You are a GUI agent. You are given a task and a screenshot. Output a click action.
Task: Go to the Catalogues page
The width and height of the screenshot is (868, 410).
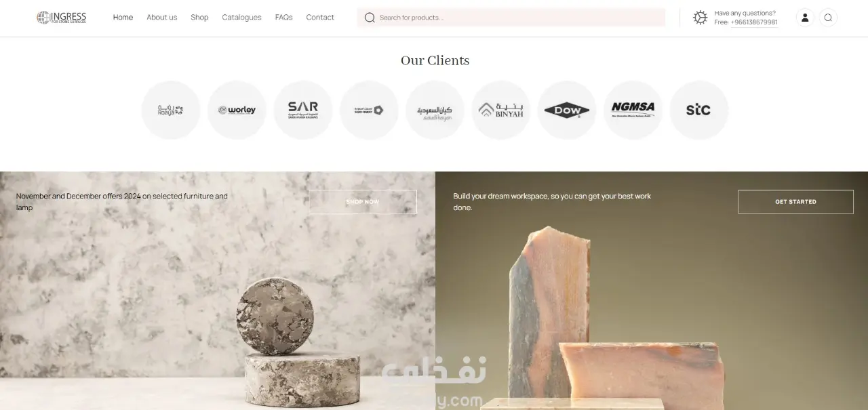click(x=241, y=18)
